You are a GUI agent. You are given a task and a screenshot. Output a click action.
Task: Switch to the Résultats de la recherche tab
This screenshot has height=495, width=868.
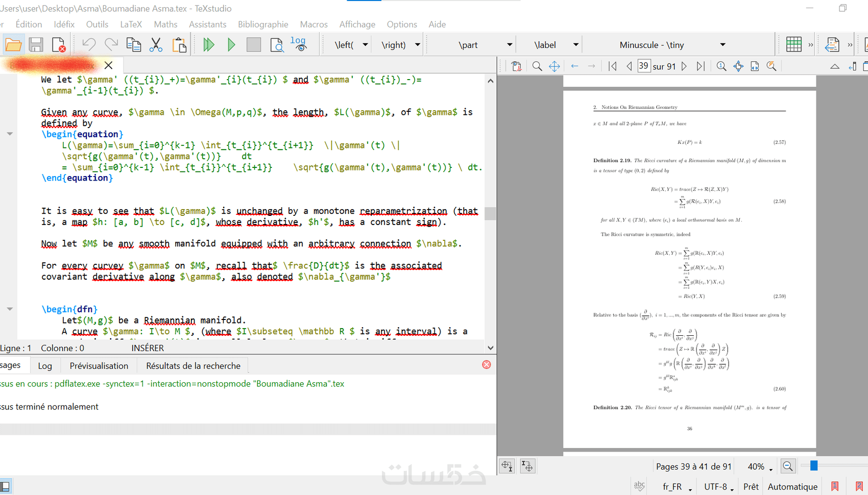click(193, 365)
